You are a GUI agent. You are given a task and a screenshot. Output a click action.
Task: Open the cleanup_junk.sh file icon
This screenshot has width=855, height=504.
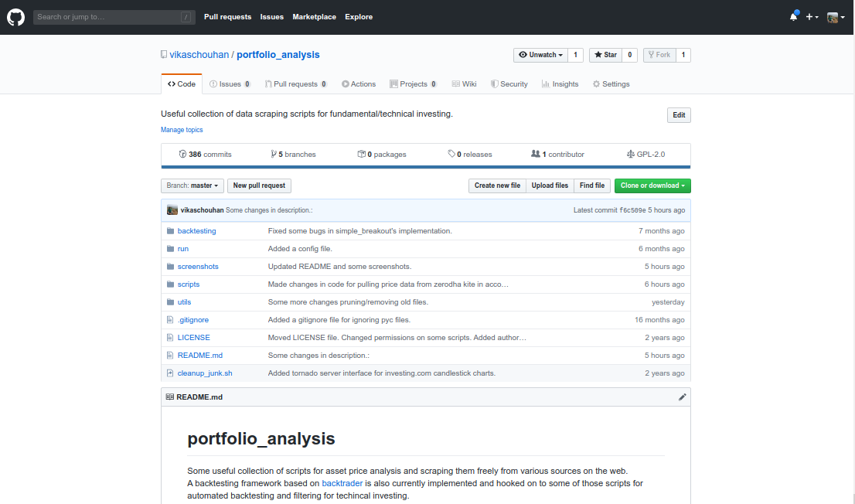pos(170,373)
